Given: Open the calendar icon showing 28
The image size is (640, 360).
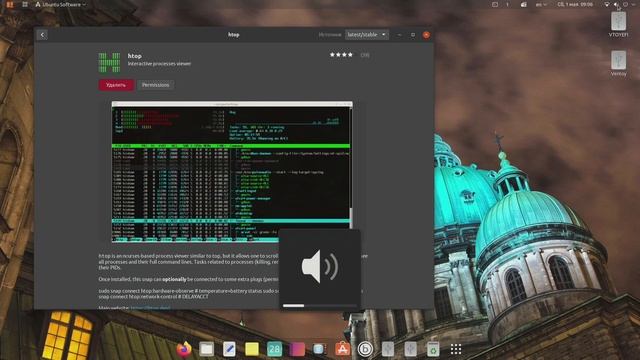Looking at the screenshot, I should coord(274,349).
